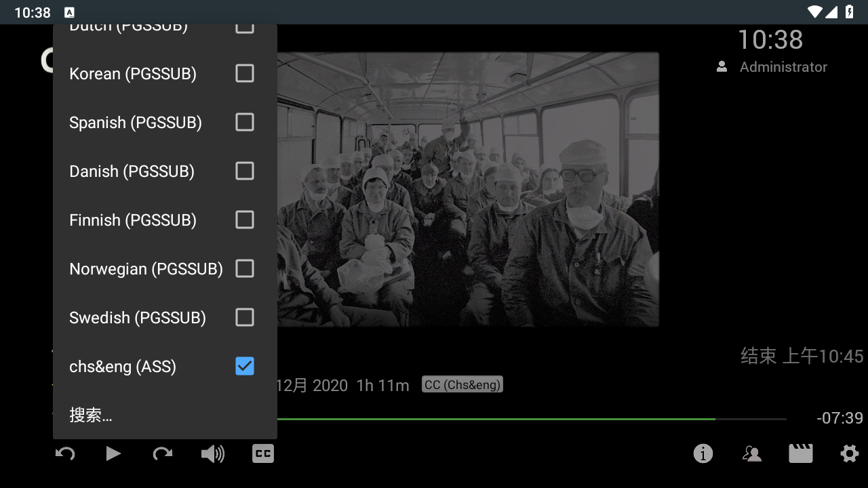Tap the status bar keyboard indicator icon
The height and width of the screenshot is (488, 868).
pyautogui.click(x=69, y=12)
